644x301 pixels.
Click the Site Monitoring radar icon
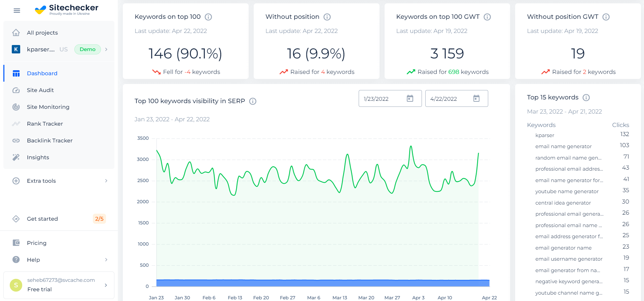[x=16, y=107]
